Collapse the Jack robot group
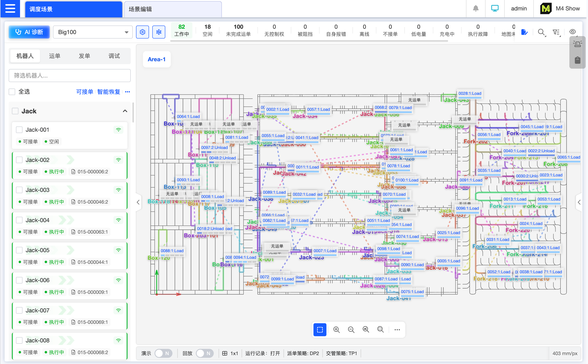This screenshot has width=588, height=364. (x=125, y=111)
